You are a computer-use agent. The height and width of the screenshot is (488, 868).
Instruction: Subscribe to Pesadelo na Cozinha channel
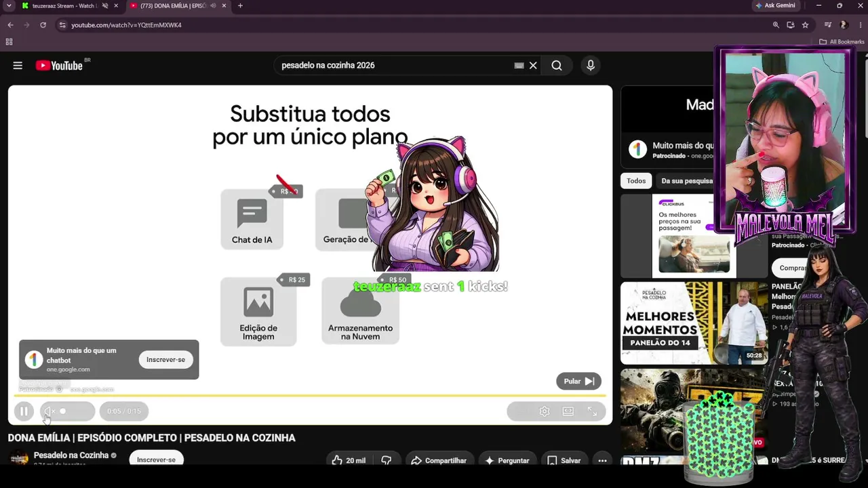[156, 459]
